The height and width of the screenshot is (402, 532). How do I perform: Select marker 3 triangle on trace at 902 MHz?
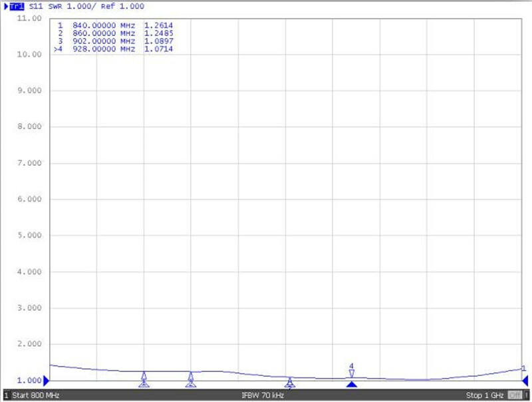[289, 381]
